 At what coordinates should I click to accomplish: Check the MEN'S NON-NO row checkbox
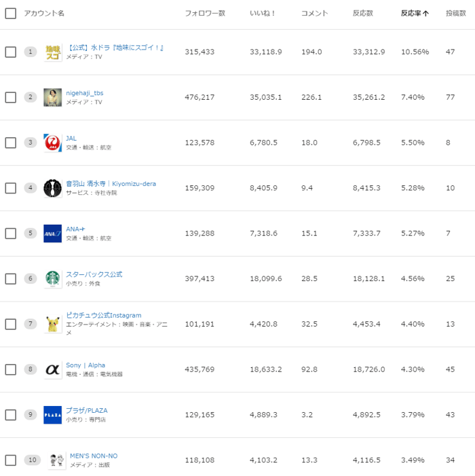coord(11,460)
